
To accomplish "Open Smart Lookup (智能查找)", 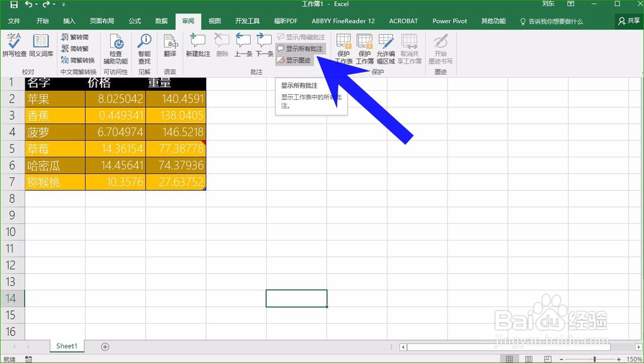I will click(144, 49).
